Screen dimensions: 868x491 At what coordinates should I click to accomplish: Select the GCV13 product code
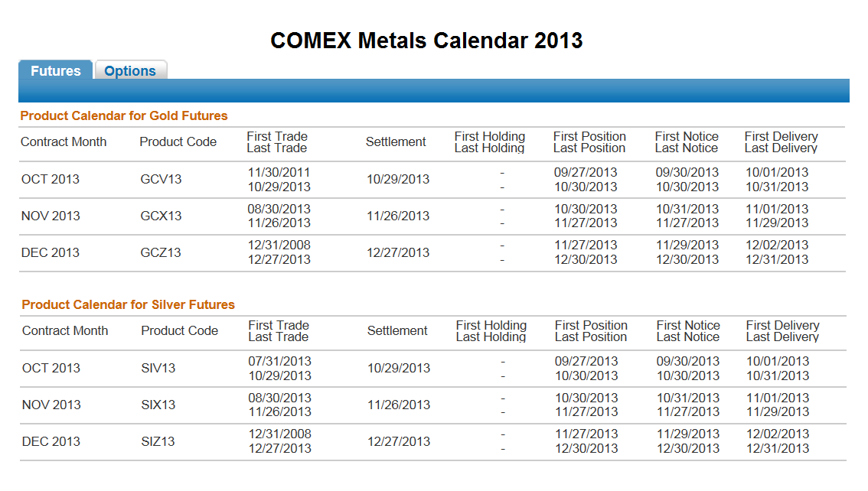click(161, 180)
